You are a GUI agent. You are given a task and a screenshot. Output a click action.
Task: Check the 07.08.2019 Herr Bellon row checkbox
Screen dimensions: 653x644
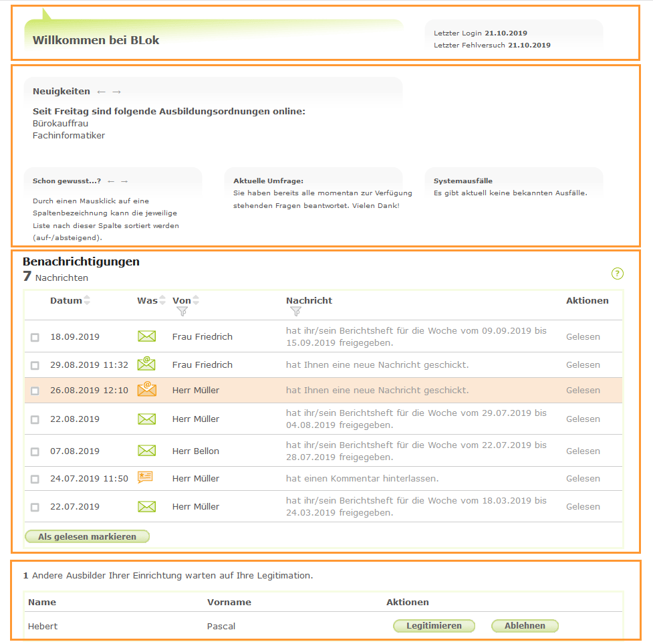35,452
